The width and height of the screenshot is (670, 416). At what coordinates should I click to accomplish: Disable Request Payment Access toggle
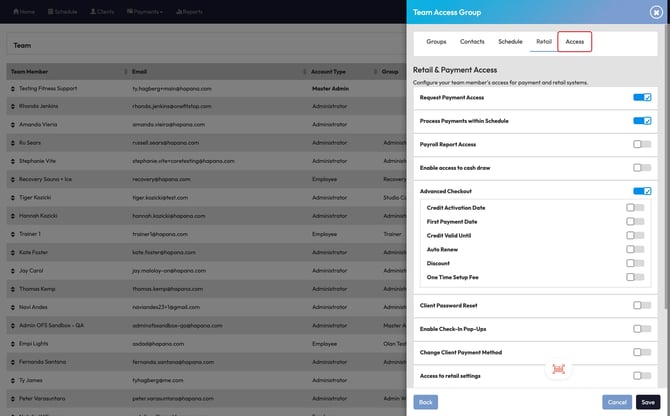642,97
